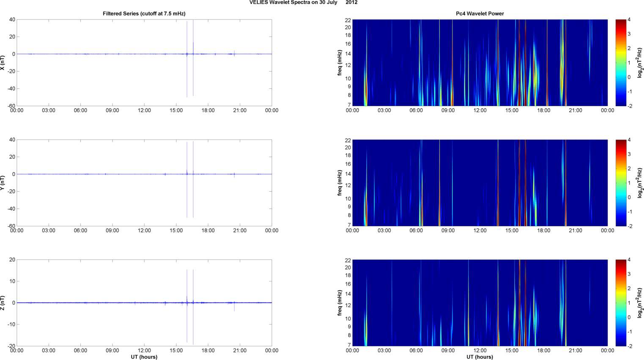
Task: Click the Pc4 Wavelet Power title
Action: click(479, 14)
